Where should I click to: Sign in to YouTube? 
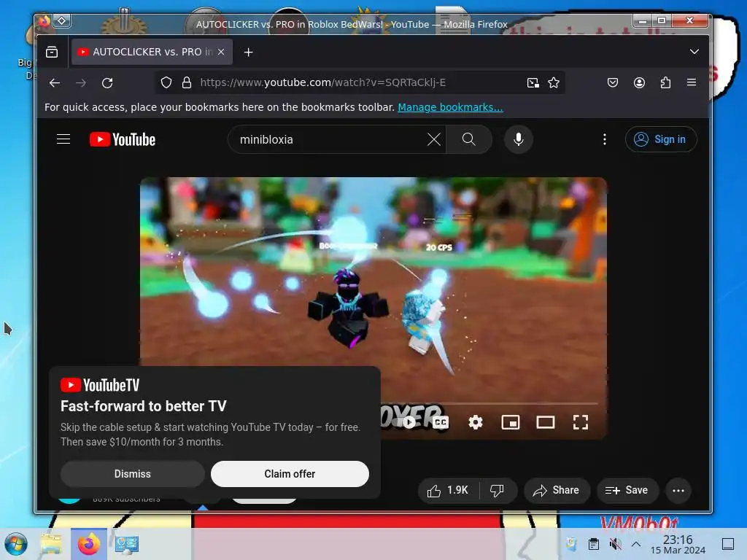click(x=661, y=139)
